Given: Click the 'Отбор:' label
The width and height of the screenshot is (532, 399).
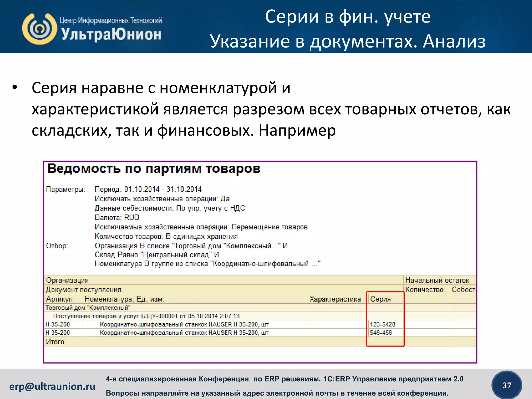Looking at the screenshot, I should pyautogui.click(x=57, y=246).
